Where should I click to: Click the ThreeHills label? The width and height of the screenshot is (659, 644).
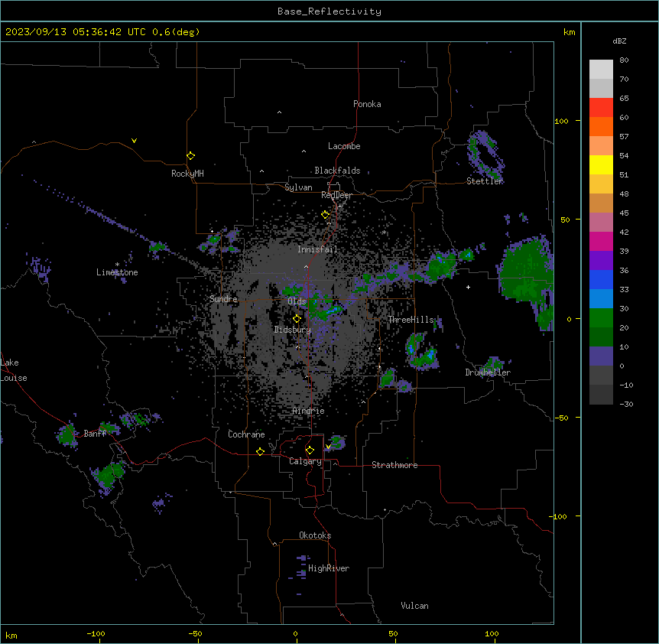411,320
